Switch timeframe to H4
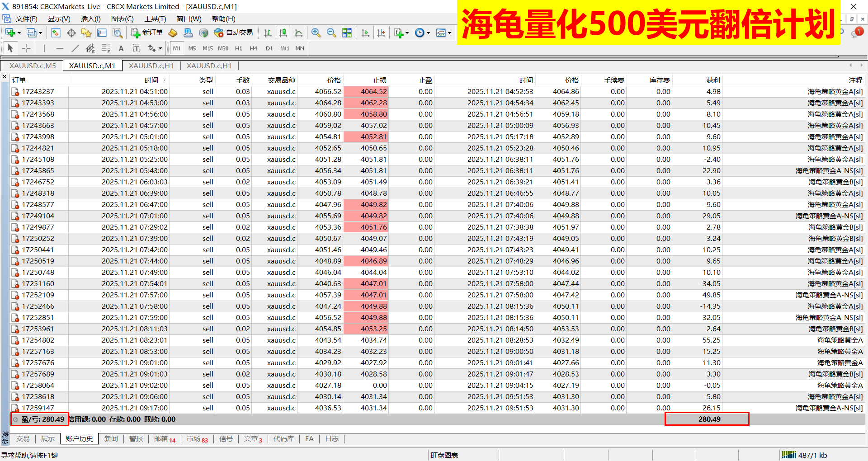 pos(254,48)
